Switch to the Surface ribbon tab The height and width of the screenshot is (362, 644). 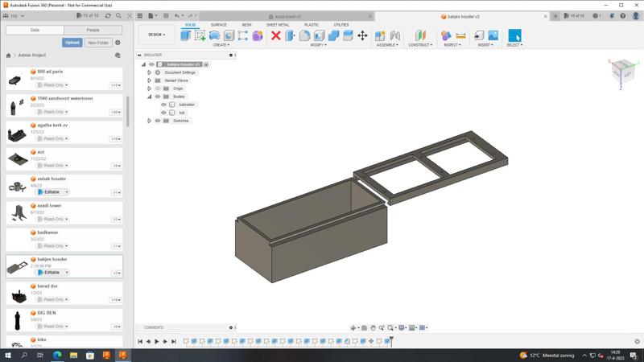click(x=218, y=25)
